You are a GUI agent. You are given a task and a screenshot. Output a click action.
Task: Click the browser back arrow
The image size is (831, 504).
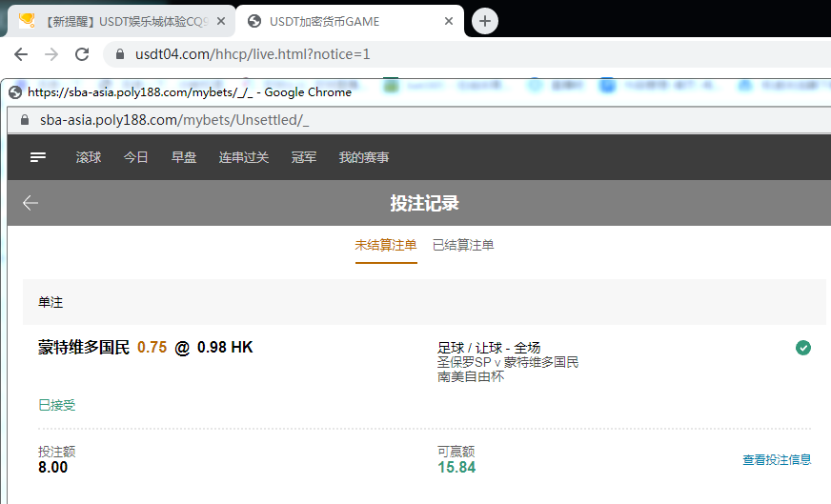click(x=21, y=54)
